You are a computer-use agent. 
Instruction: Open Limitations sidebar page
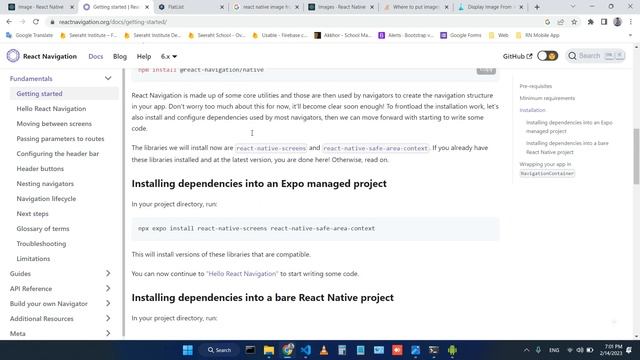point(33,259)
